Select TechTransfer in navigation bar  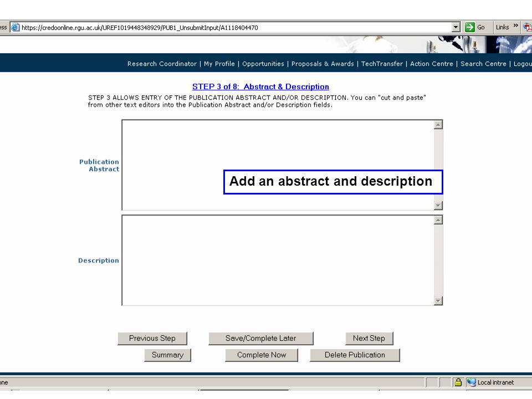coord(382,64)
